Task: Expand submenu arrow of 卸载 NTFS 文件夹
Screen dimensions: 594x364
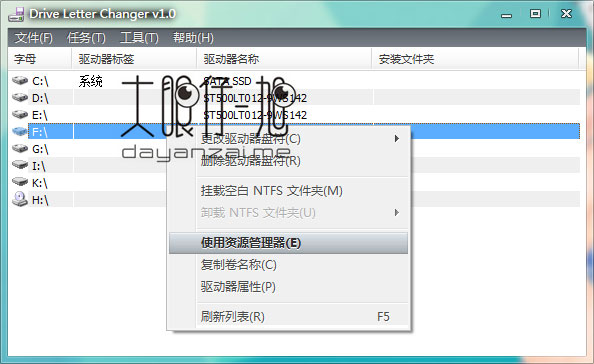Action: click(x=396, y=212)
